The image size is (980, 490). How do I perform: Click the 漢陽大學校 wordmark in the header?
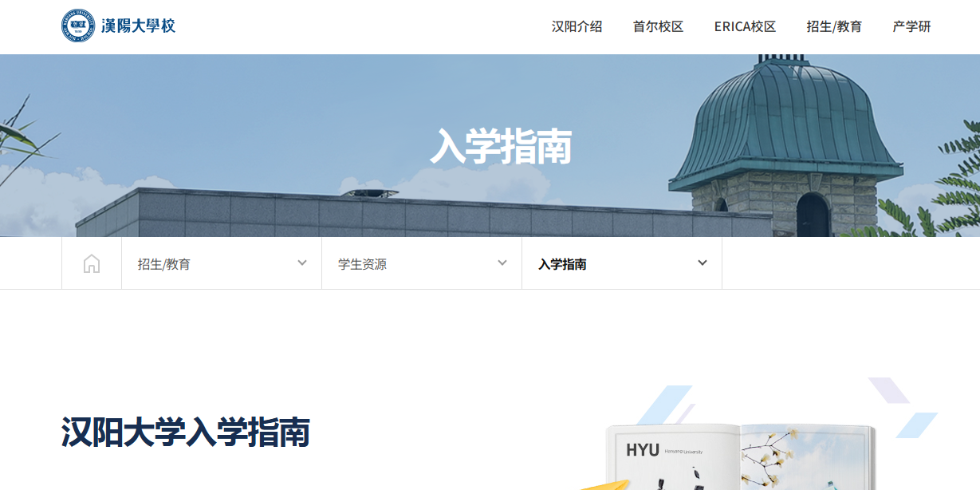(x=138, y=26)
